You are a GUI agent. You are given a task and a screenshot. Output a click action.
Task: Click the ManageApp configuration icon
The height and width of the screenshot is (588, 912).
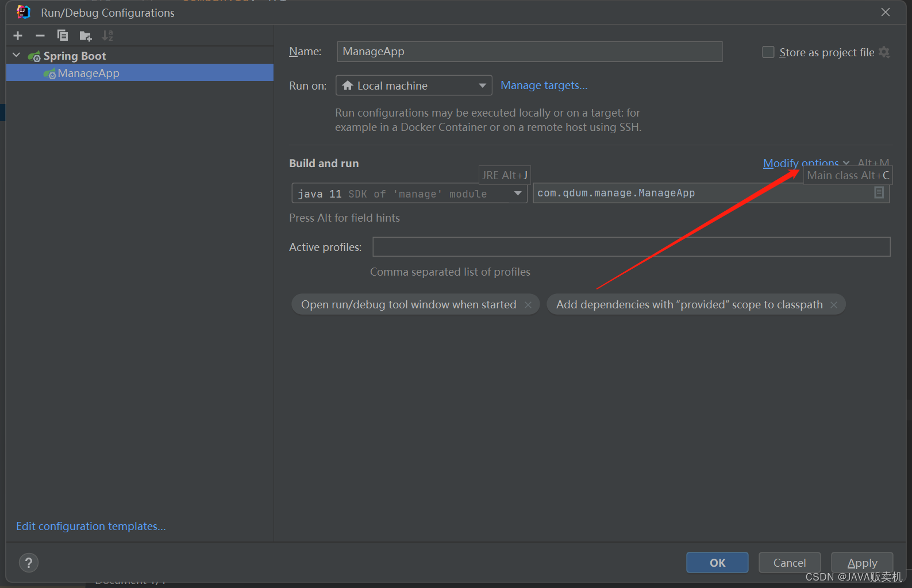49,73
